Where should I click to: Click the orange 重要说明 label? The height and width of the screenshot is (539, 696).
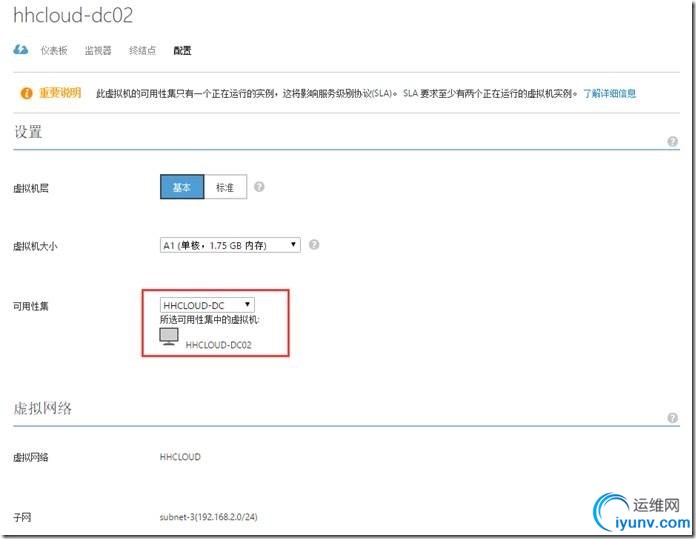[60, 93]
